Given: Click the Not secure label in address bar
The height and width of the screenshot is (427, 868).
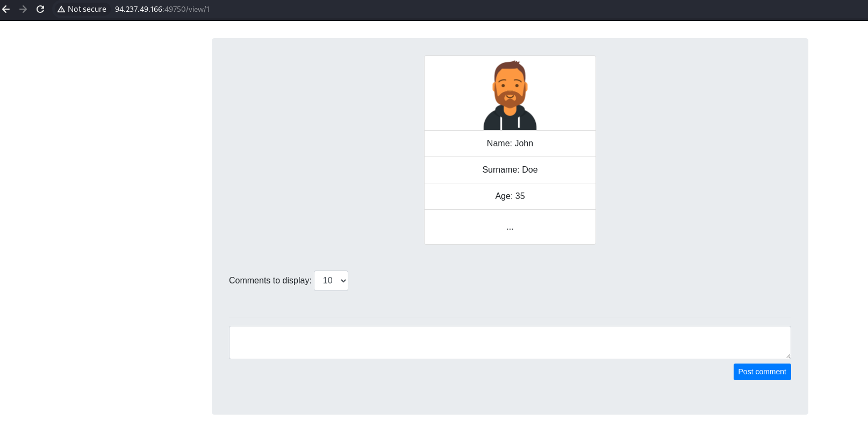Looking at the screenshot, I should point(87,9).
